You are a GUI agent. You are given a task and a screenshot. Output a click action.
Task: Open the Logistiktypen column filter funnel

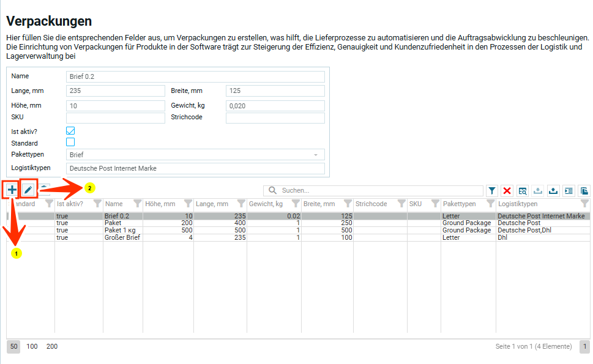584,204
